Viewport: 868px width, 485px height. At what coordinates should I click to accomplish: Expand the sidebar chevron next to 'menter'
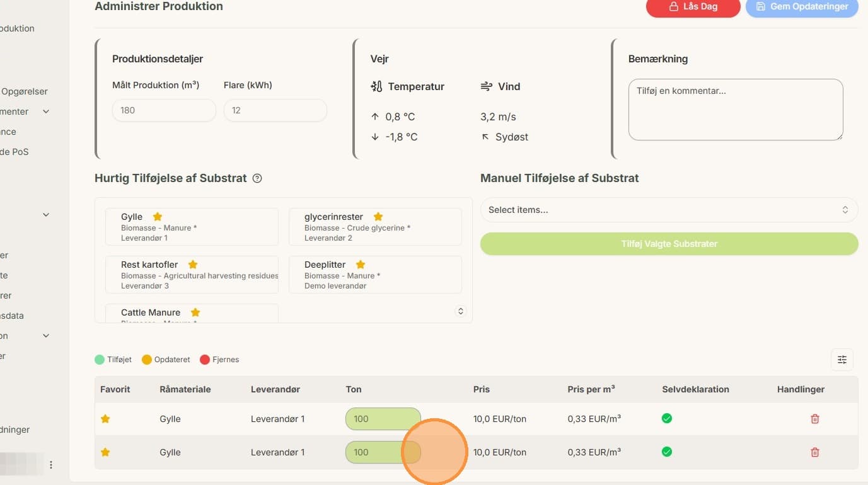pyautogui.click(x=46, y=111)
